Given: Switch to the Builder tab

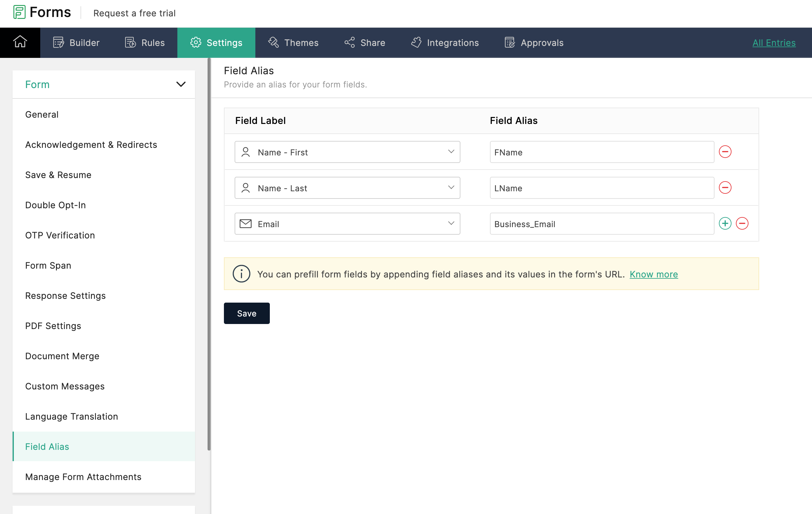Looking at the screenshot, I should [76, 43].
